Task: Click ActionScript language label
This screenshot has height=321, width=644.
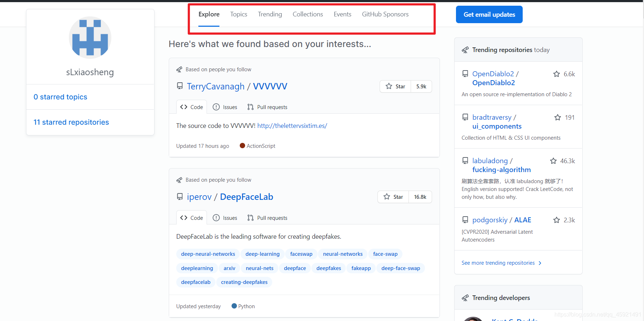Action: [x=261, y=146]
